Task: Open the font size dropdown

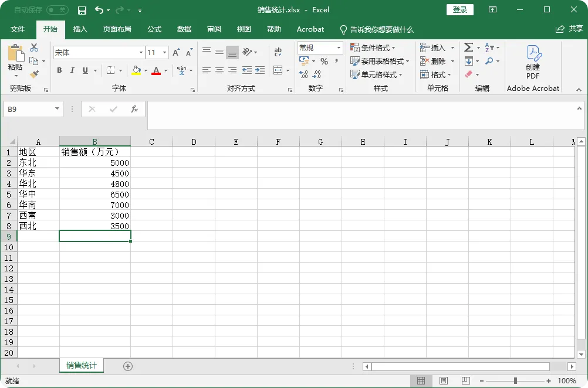Action: point(165,52)
